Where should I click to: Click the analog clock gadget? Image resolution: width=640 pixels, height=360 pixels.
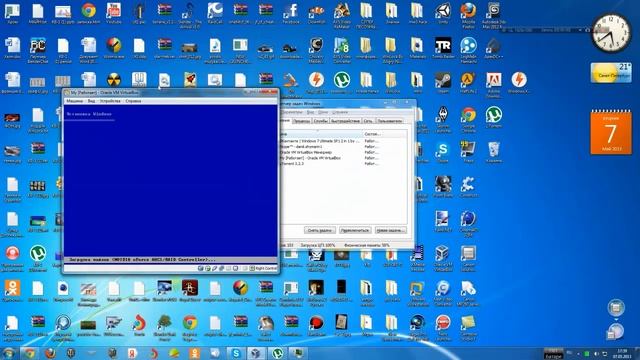click(611, 33)
